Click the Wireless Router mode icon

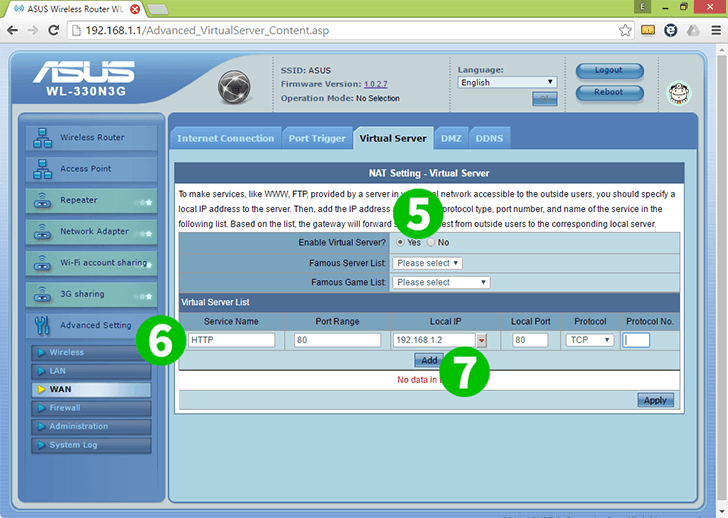(42, 138)
